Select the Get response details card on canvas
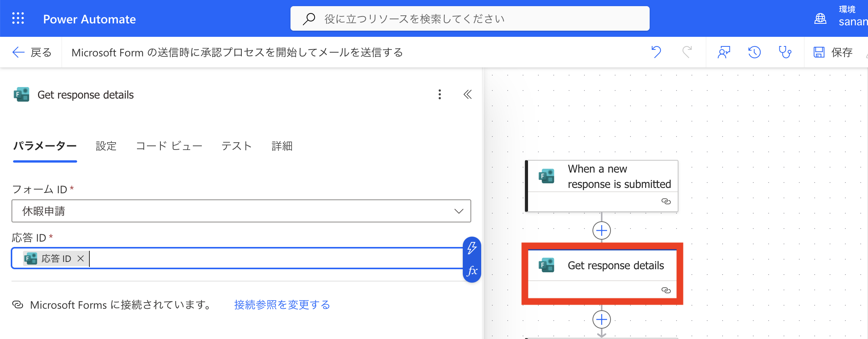The width and height of the screenshot is (868, 339). pyautogui.click(x=602, y=274)
